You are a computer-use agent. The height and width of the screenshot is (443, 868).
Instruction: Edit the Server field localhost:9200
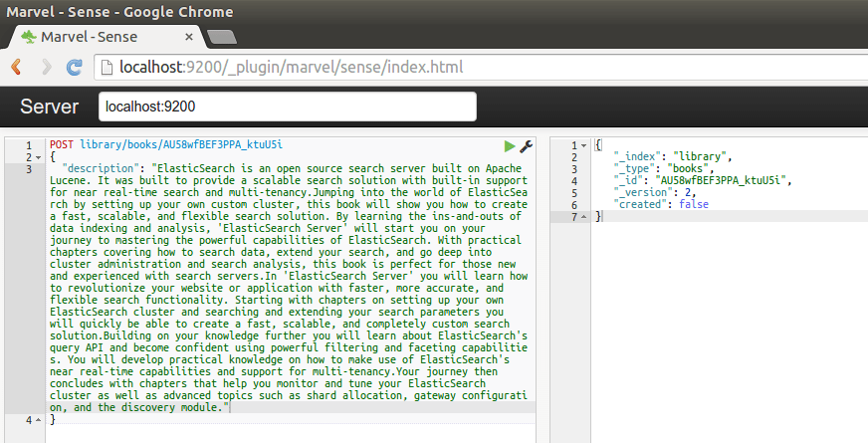point(288,107)
